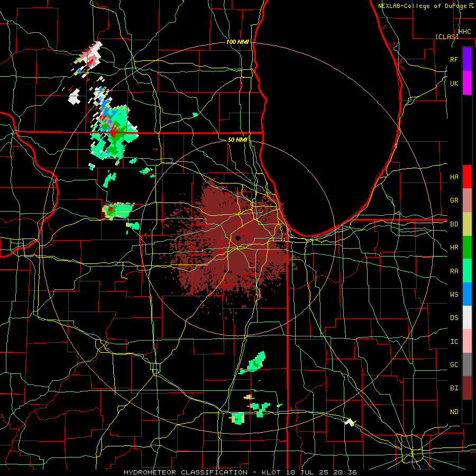Image resolution: width=476 pixels, height=476 pixels.
Task: Click the [CLAS] units label
Action: 447,36
